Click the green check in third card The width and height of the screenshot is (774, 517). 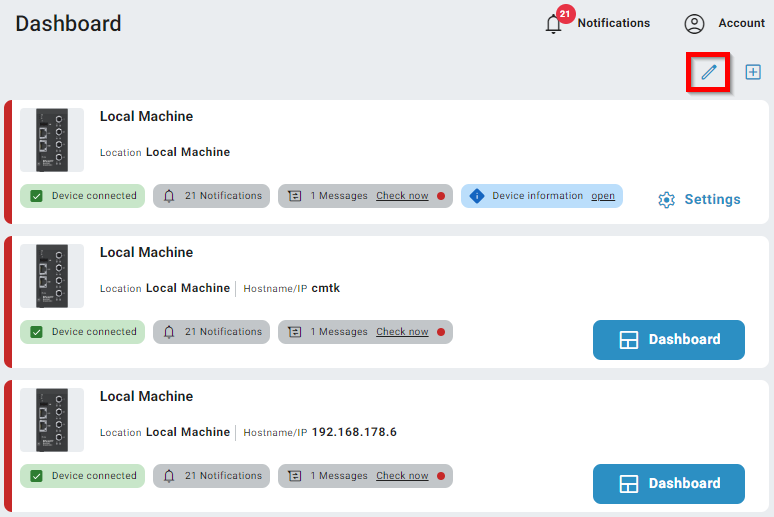(37, 476)
